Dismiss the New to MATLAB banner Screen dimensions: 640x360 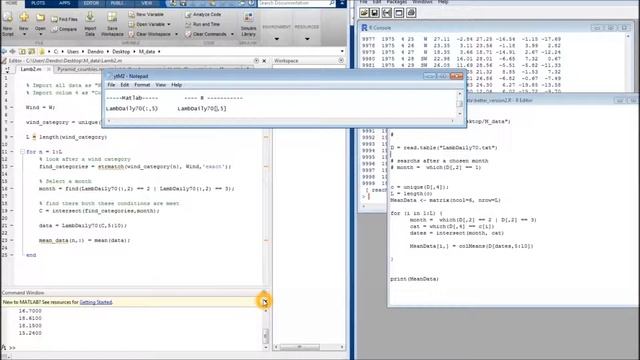pos(264,302)
